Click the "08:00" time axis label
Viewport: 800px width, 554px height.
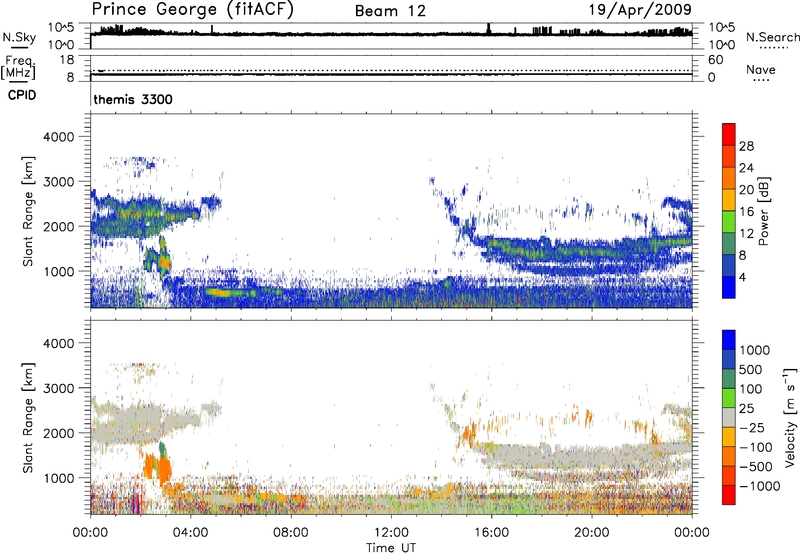tap(290, 533)
